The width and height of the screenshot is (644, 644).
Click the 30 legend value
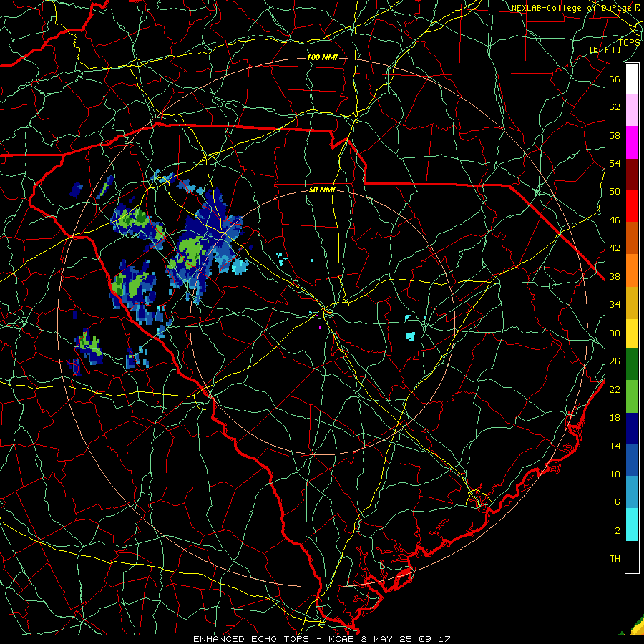tap(615, 333)
